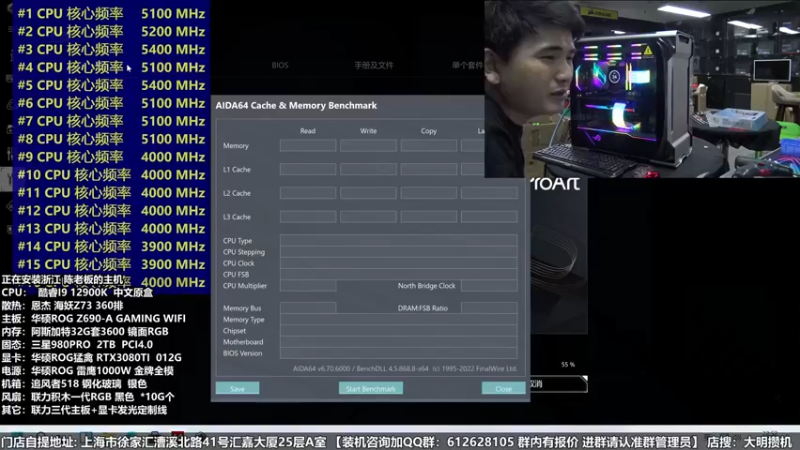Image resolution: width=800 pixels, height=450 pixels.
Task: Click the #3 CPU 核心频率 5400 MHz row
Action: tap(111, 49)
